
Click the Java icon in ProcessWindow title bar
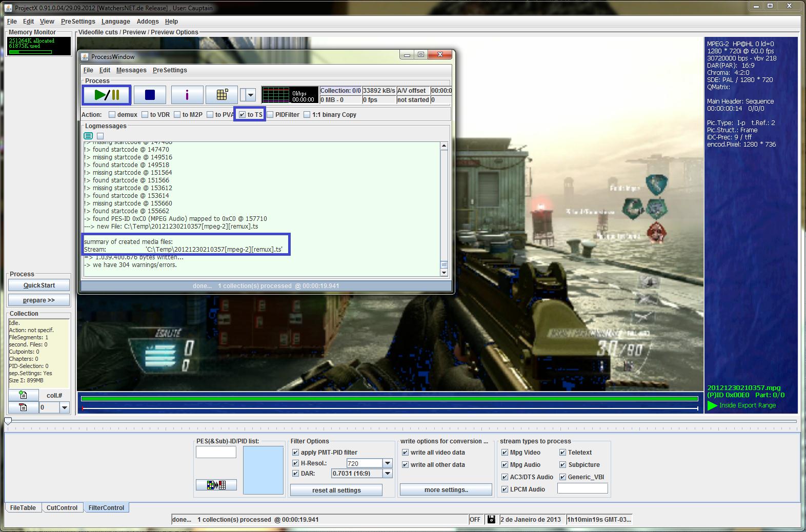[85, 56]
